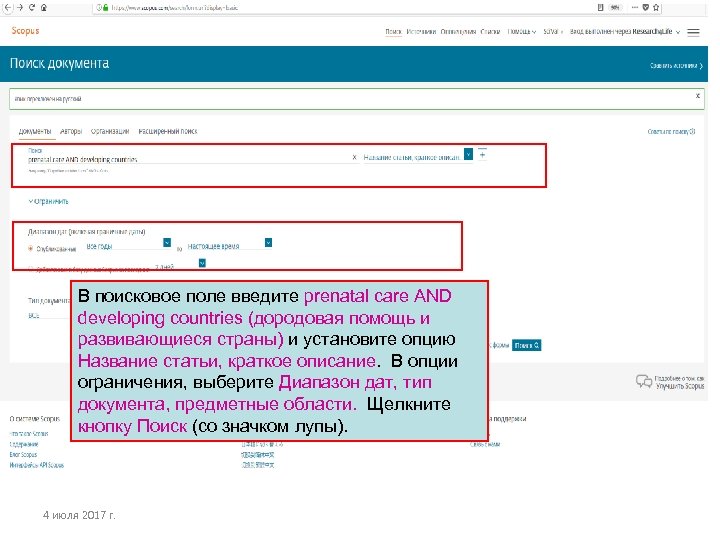Viewport: 720px width, 540px height.
Task: Open the three-dot page actions menu
Action: point(635,7)
